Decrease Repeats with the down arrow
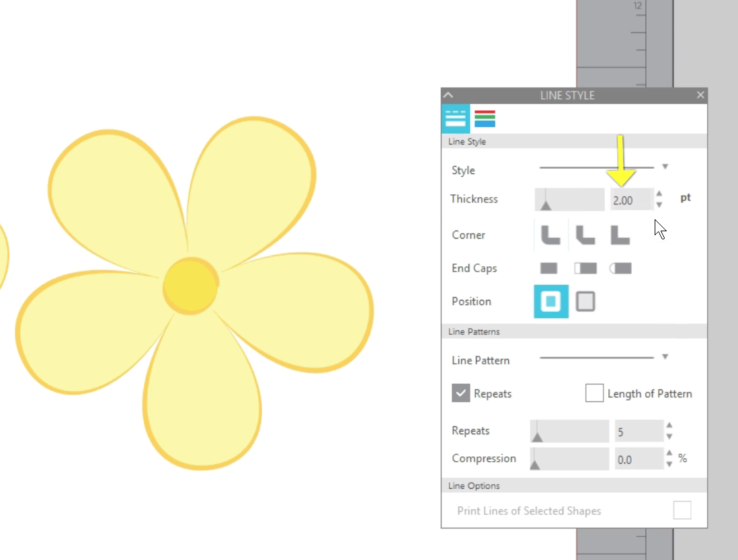This screenshot has height=560, width=738. pos(669,437)
